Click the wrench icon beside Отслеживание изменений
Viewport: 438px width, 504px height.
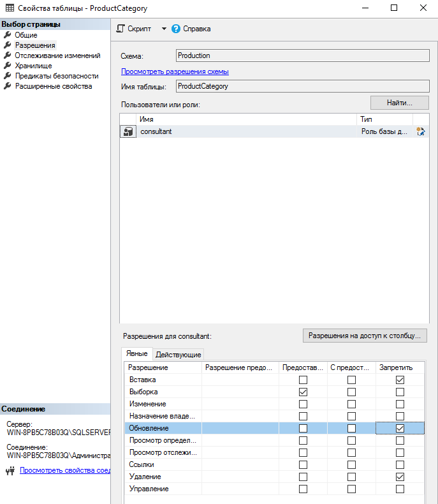coord(8,56)
